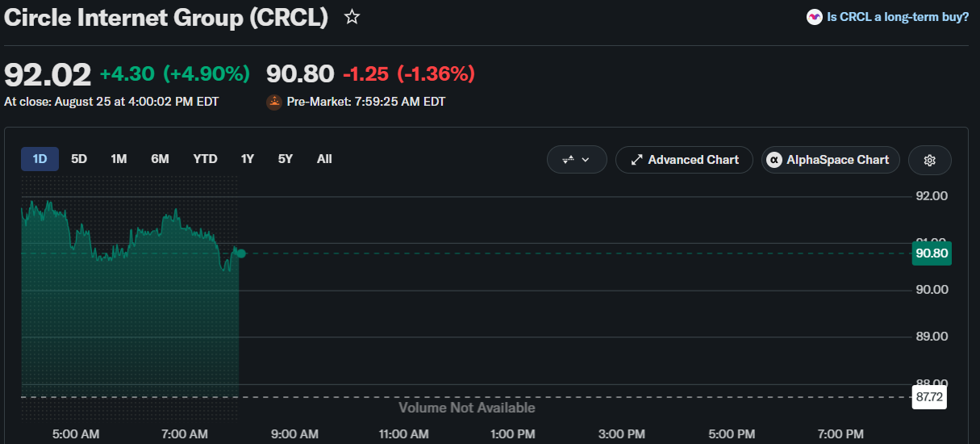Show the YTD range
The width and height of the screenshot is (980, 444).
coord(205,159)
